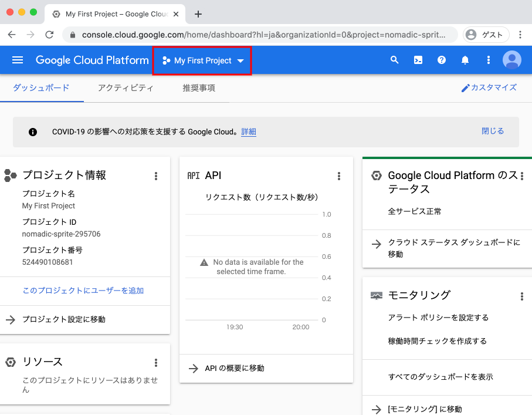The height and width of the screenshot is (415, 532).
Task: Click アラート ポリシーを設定する
Action: point(438,318)
